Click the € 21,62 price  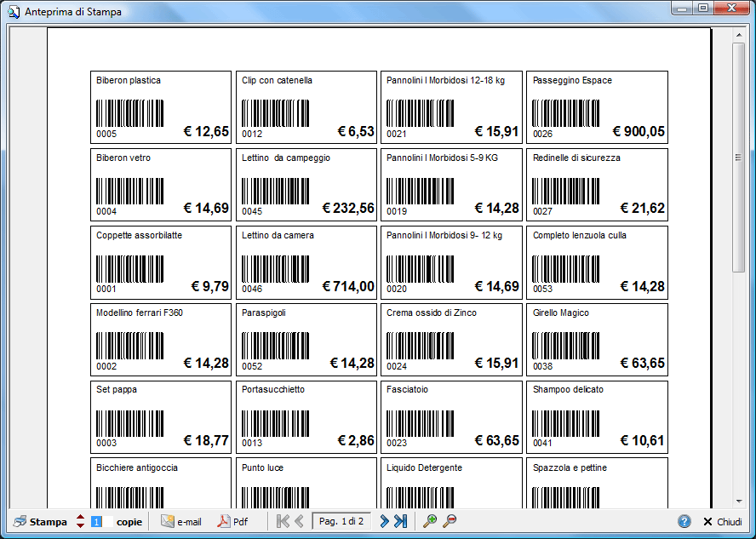coord(642,209)
